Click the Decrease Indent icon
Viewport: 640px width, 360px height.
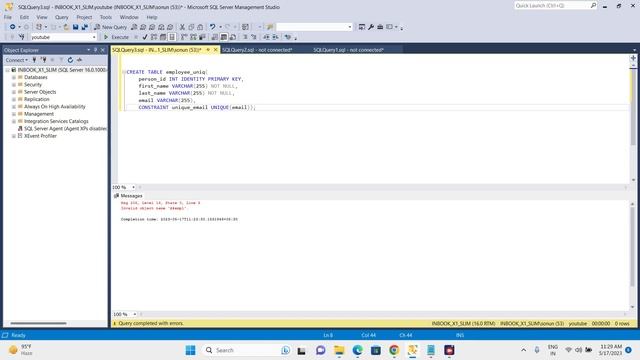(266, 37)
